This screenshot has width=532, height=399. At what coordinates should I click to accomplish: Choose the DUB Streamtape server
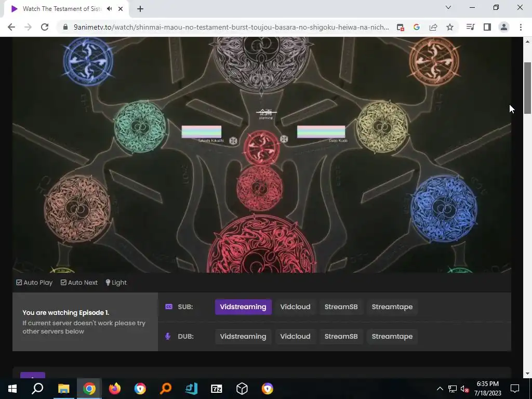pyautogui.click(x=392, y=337)
